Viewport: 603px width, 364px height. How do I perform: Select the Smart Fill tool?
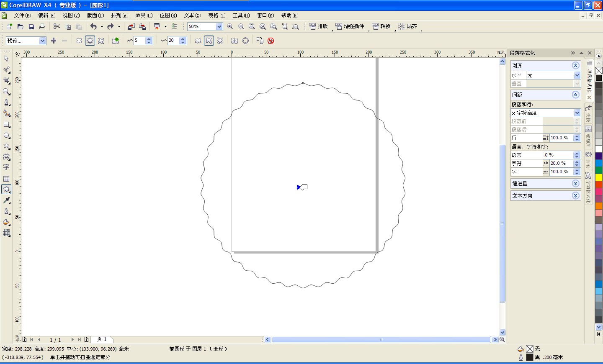tap(6, 113)
